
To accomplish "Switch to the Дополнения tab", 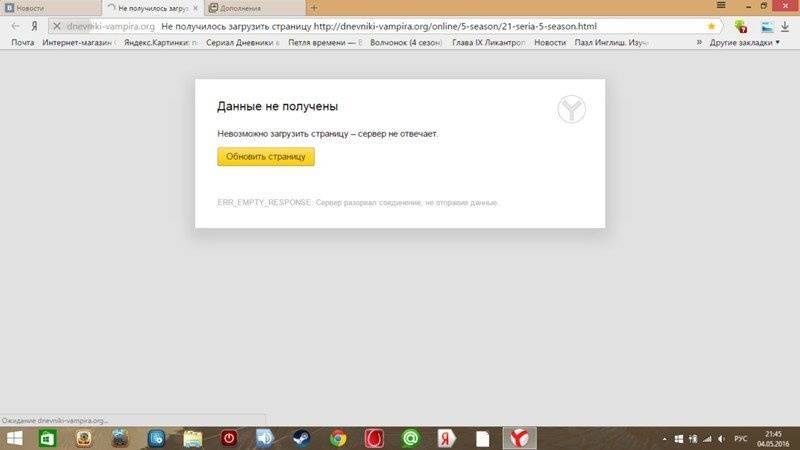I will [255, 8].
